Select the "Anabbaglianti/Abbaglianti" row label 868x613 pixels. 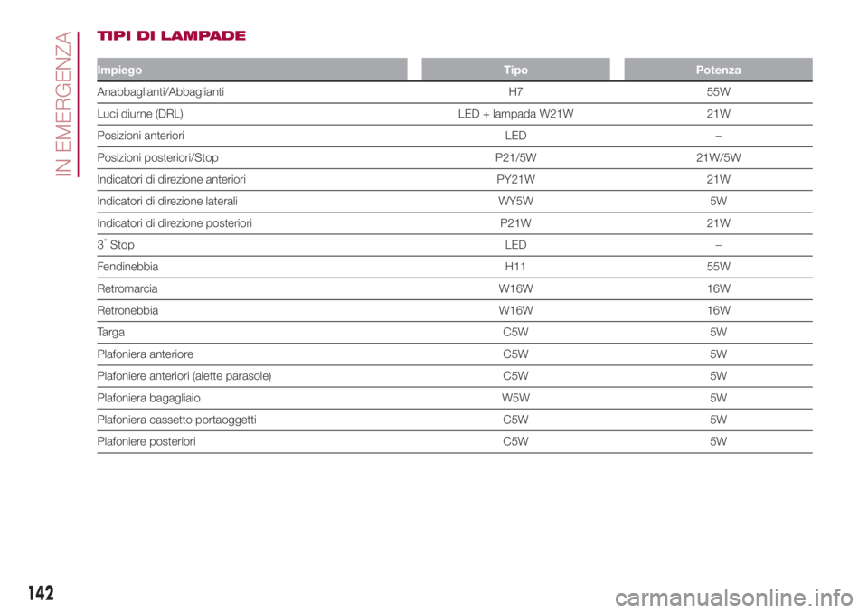(162, 92)
